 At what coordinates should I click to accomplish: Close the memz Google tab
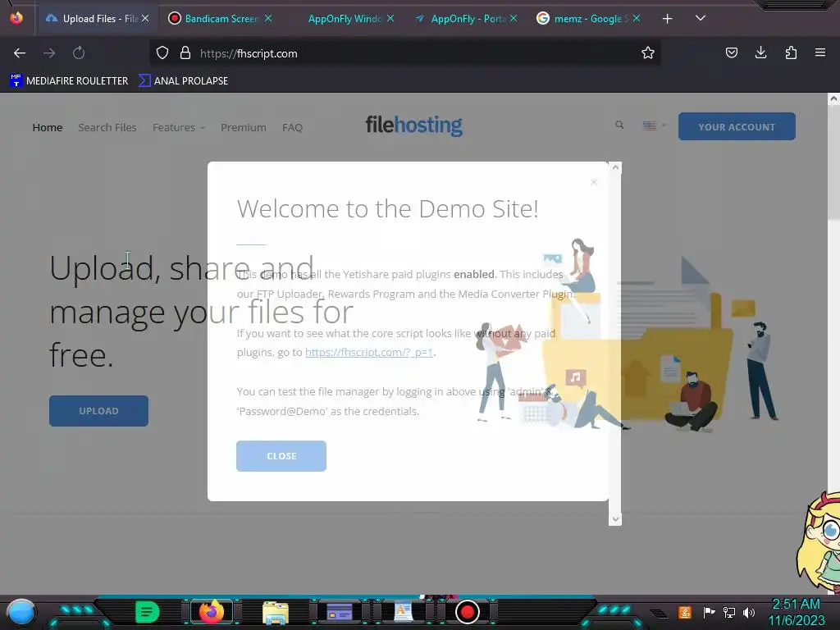tap(637, 18)
